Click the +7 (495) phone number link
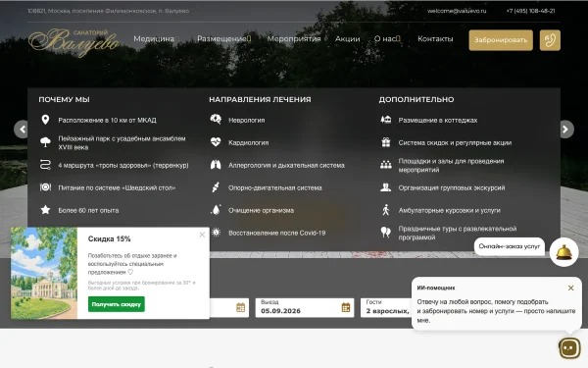Viewport: 588px width, 368px height. [x=530, y=11]
